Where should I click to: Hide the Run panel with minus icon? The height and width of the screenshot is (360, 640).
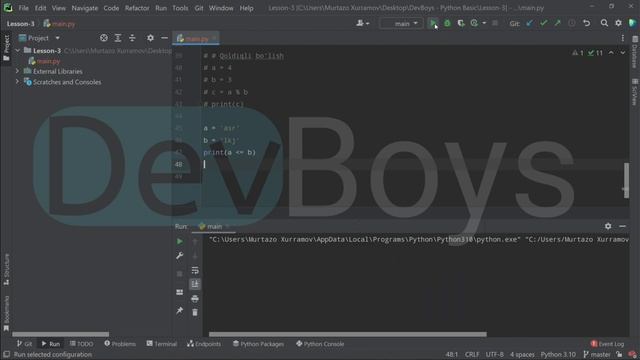[622, 226]
